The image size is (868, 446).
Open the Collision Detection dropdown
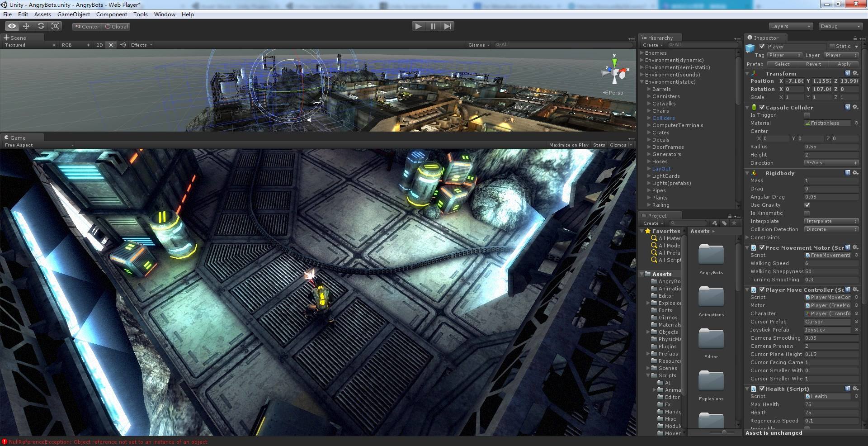pyautogui.click(x=831, y=229)
